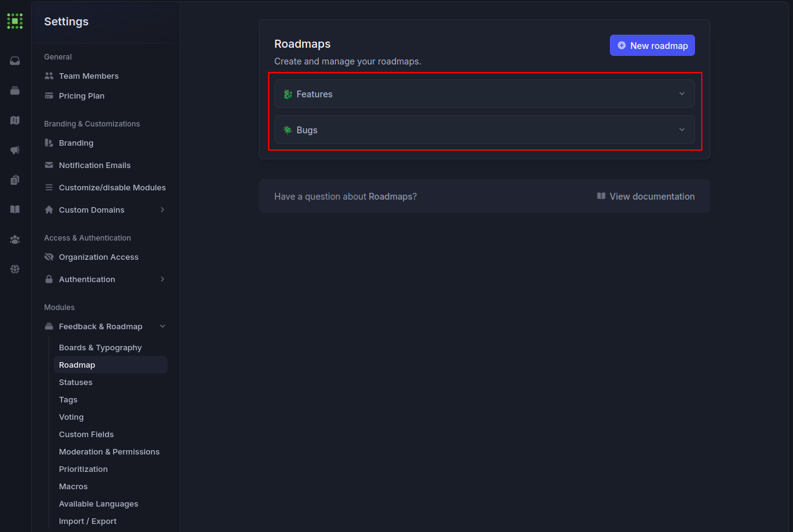Click the New roadmap button

(x=652, y=45)
